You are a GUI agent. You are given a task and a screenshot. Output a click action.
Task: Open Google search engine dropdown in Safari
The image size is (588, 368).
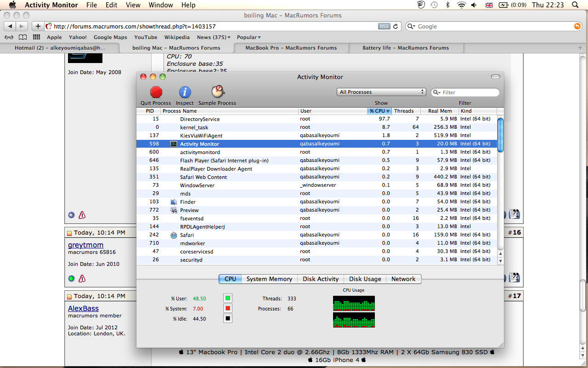point(412,26)
